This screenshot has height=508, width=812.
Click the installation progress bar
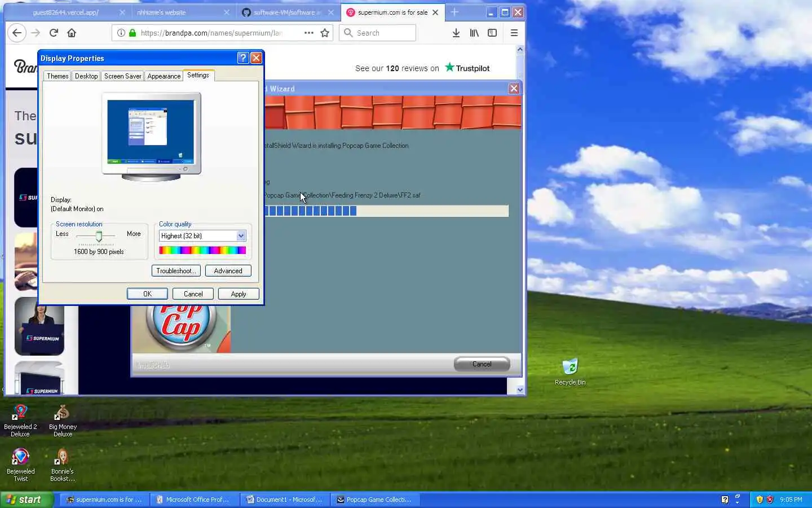(x=387, y=211)
